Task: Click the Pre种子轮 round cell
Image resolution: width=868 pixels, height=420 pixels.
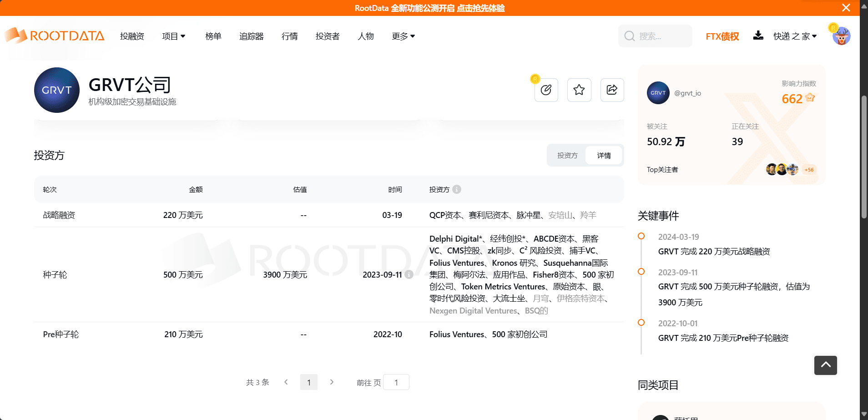Action: tap(61, 334)
